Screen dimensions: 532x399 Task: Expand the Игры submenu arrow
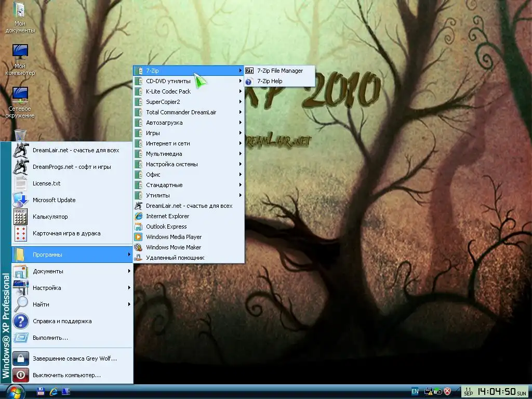click(x=240, y=133)
